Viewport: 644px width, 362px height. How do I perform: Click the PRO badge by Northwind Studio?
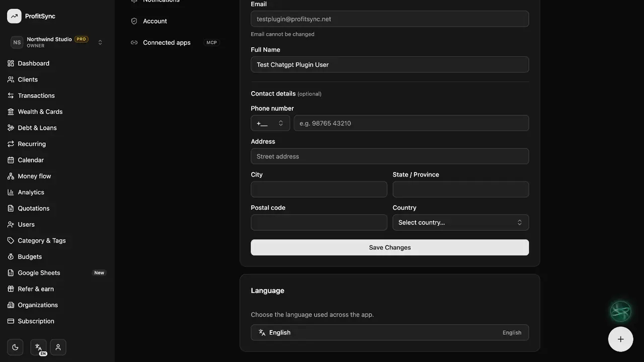(82, 39)
